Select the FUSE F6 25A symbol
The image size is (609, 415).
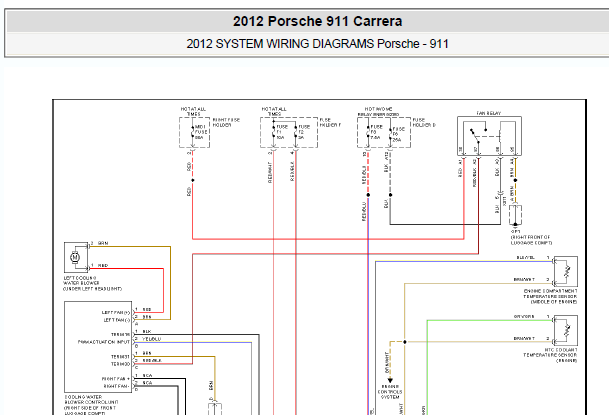[x=391, y=134]
